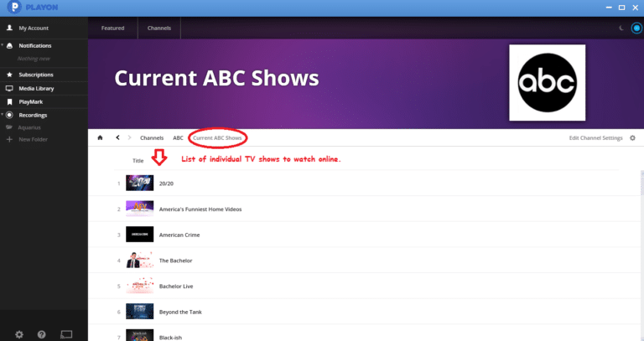This screenshot has width=644, height=341.
Task: Collapse the Recordings section arrow
Action: click(x=2, y=114)
